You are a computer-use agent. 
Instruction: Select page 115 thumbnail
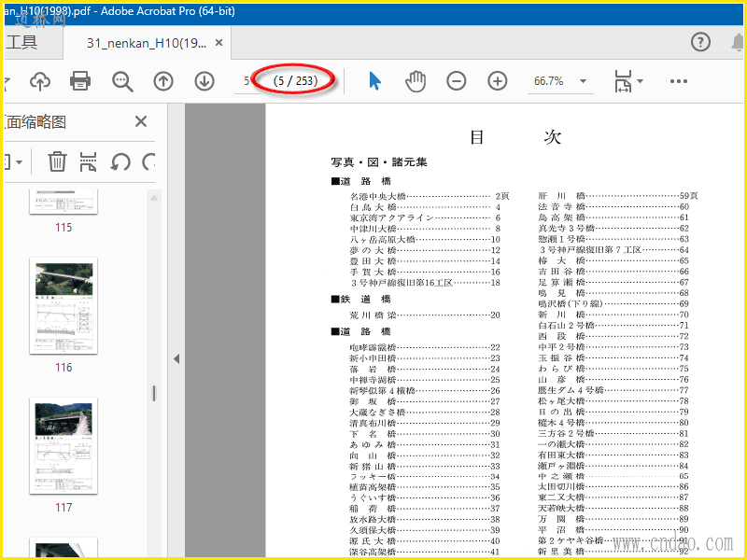tap(63, 202)
